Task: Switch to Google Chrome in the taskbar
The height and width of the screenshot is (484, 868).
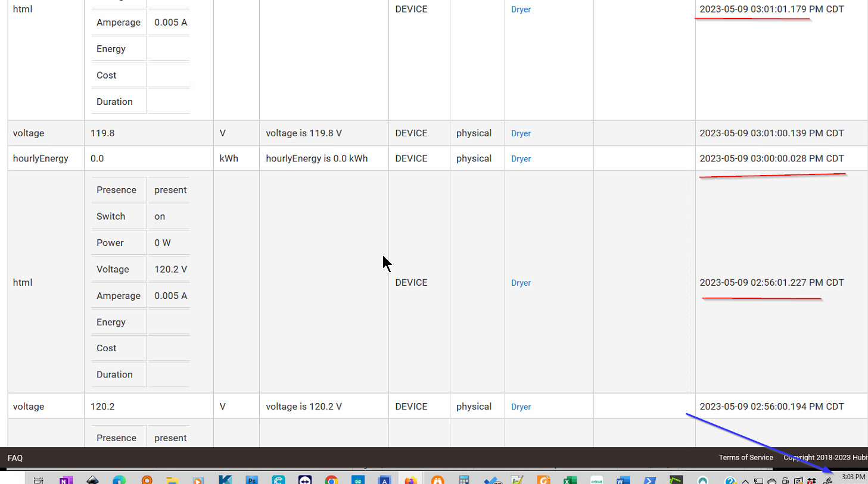Action: (x=331, y=480)
